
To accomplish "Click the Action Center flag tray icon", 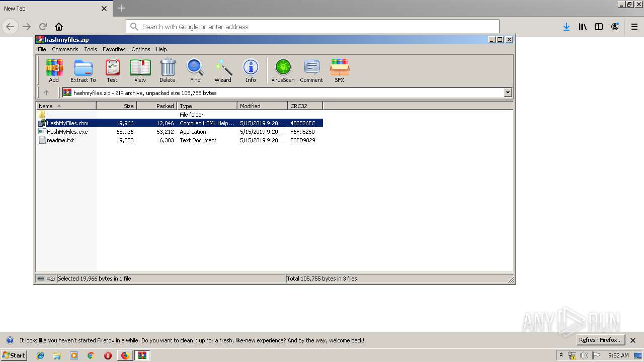I will [596, 355].
